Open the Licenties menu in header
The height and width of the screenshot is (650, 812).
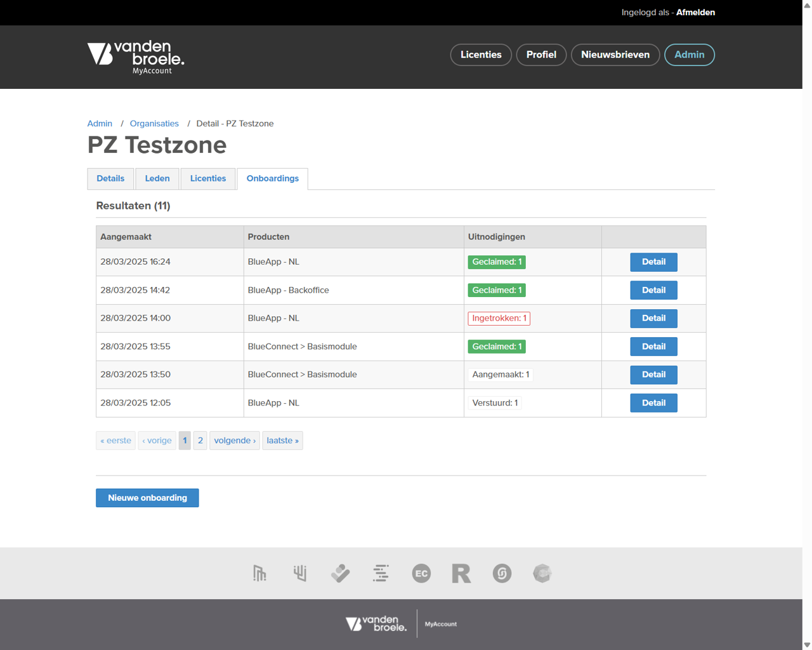481,55
